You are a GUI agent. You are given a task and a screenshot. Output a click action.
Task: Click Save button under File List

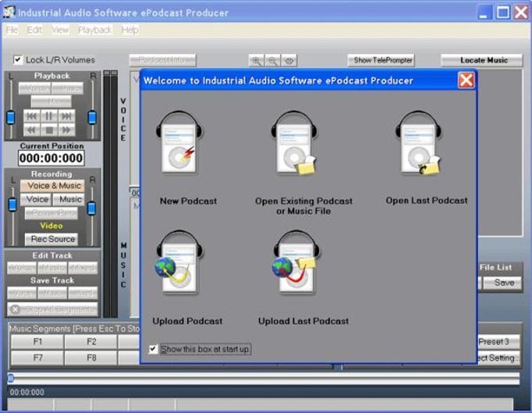[x=503, y=283]
